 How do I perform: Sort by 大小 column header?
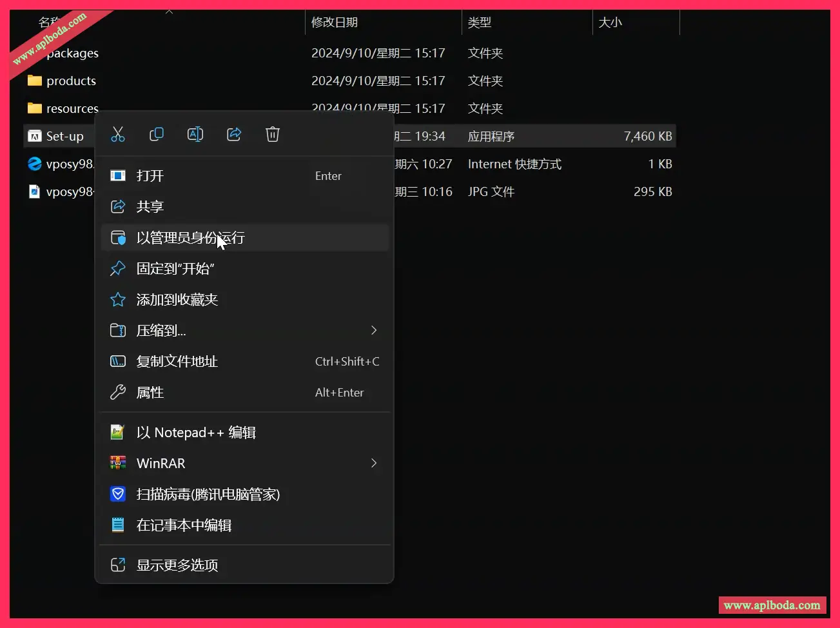click(x=610, y=23)
